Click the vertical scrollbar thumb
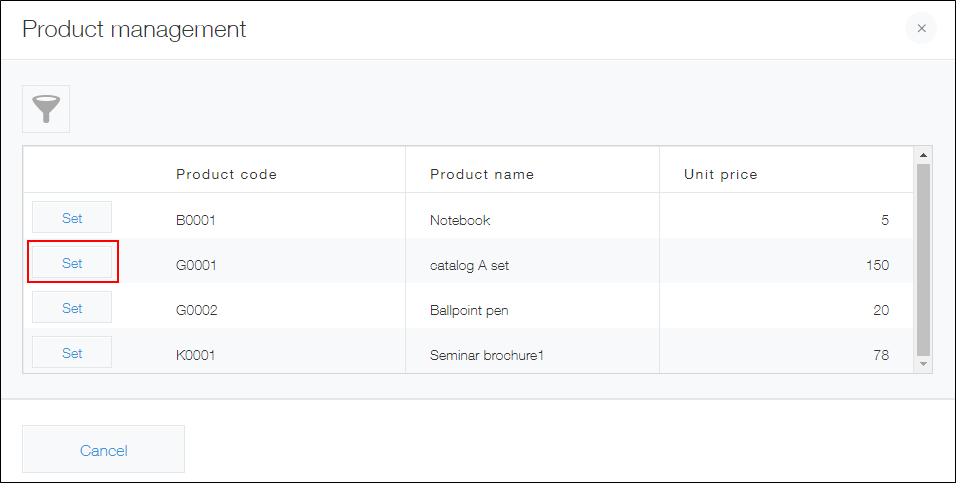This screenshot has width=956, height=483. tap(923, 260)
